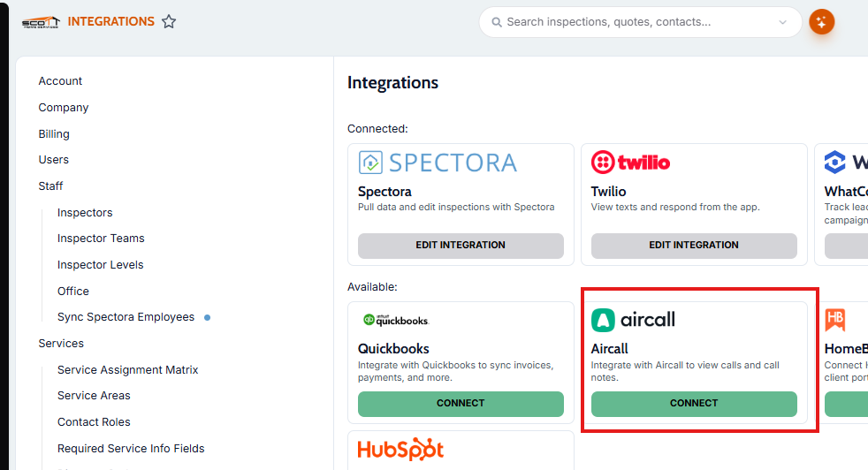Open the Billing settings page
The width and height of the screenshot is (868, 470).
pos(54,134)
